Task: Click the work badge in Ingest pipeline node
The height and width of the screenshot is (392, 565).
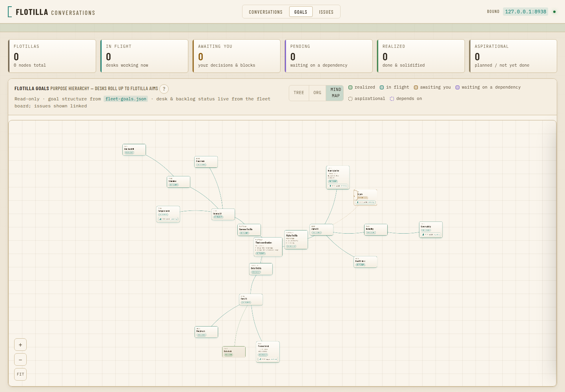Action: point(338,186)
